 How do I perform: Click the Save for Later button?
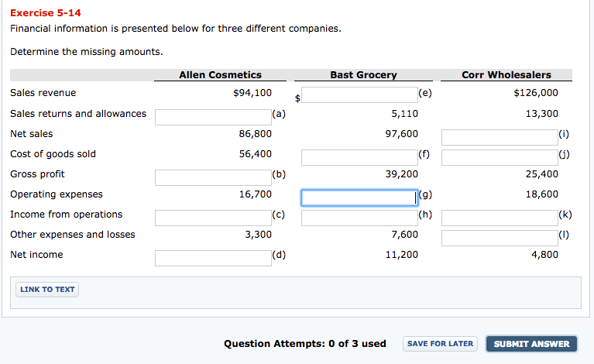point(440,344)
